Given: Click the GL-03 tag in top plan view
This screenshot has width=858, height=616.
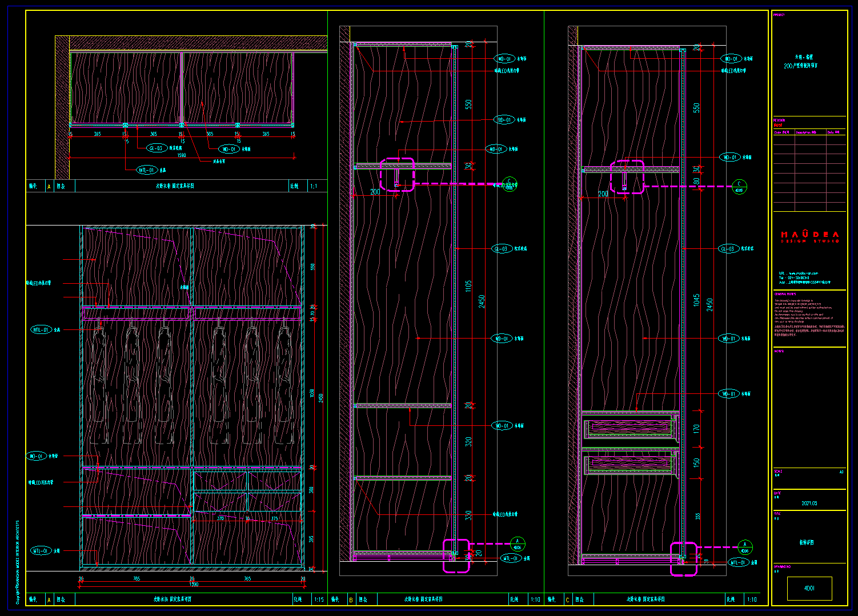Looking at the screenshot, I should point(155,148).
